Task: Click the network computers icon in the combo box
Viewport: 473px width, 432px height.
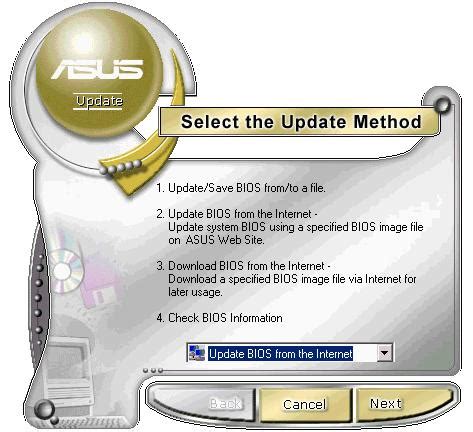Action: pyautogui.click(x=197, y=353)
